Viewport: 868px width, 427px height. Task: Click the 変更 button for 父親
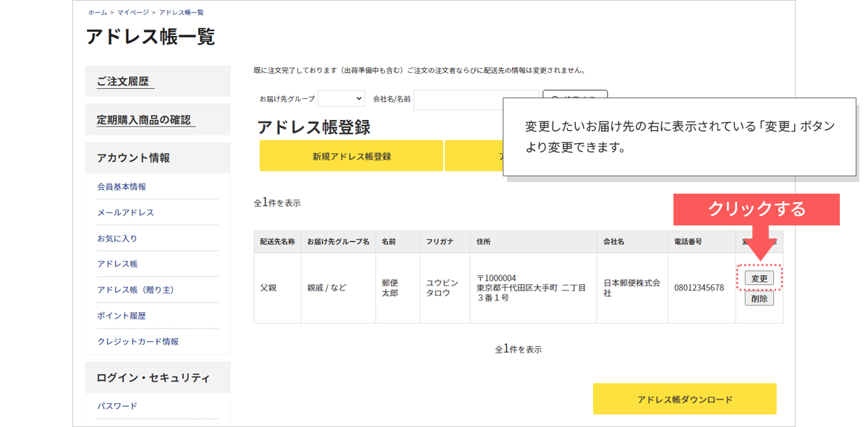point(759,278)
